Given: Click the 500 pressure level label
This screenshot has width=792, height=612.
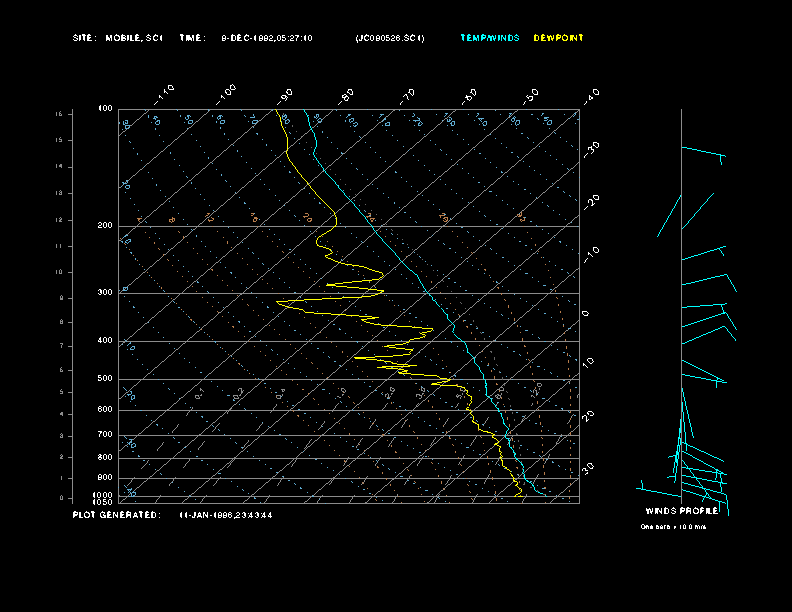Looking at the screenshot, I should [x=105, y=379].
